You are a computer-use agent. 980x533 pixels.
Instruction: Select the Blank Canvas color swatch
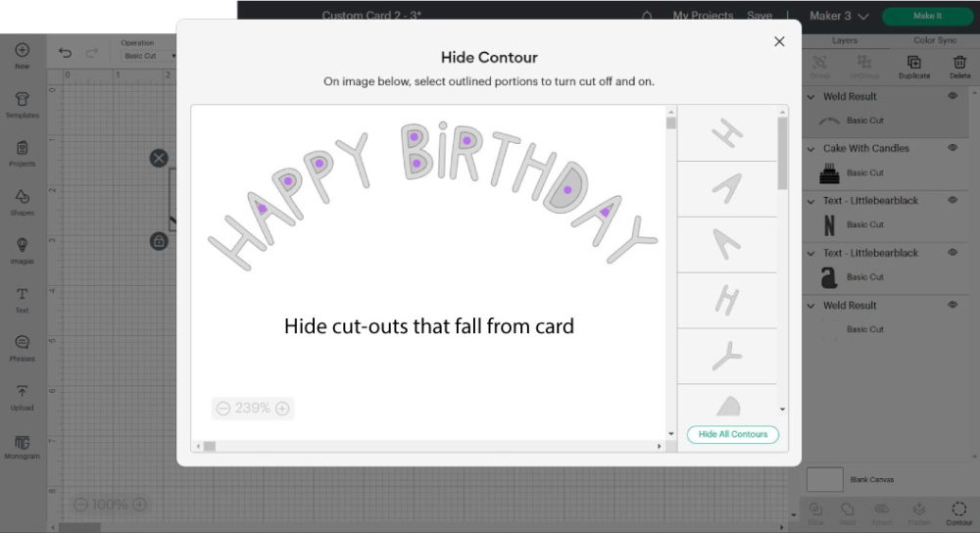coord(824,480)
